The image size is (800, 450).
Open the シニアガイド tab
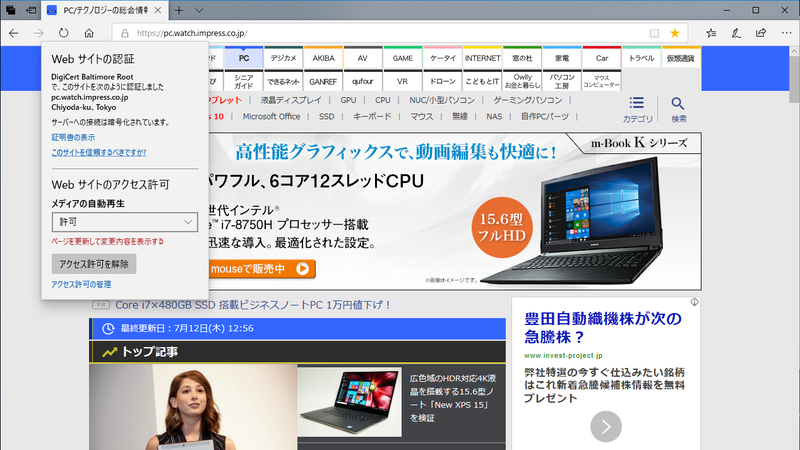[x=244, y=81]
